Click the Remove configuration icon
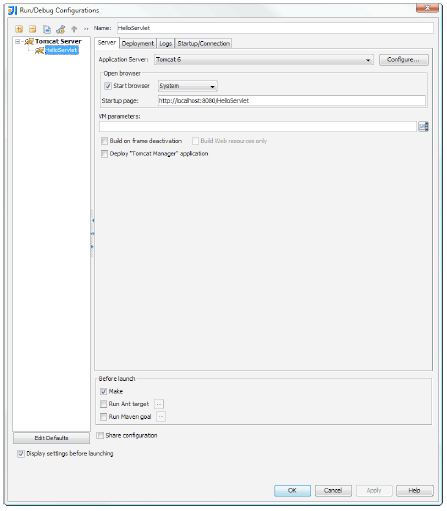Image resolution: width=447 pixels, height=511 pixels. coord(32,29)
